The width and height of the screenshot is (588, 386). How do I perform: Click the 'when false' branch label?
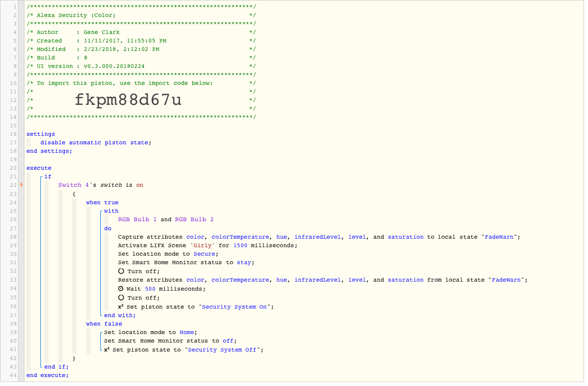coord(104,324)
